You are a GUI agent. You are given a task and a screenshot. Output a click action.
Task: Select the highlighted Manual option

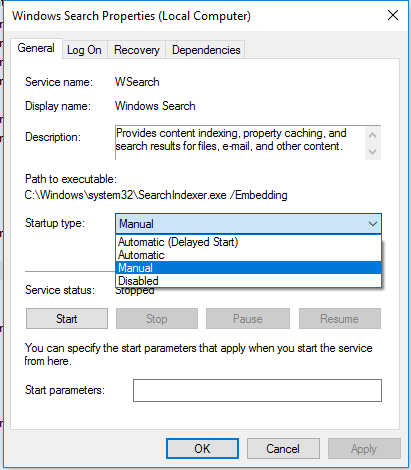point(248,268)
